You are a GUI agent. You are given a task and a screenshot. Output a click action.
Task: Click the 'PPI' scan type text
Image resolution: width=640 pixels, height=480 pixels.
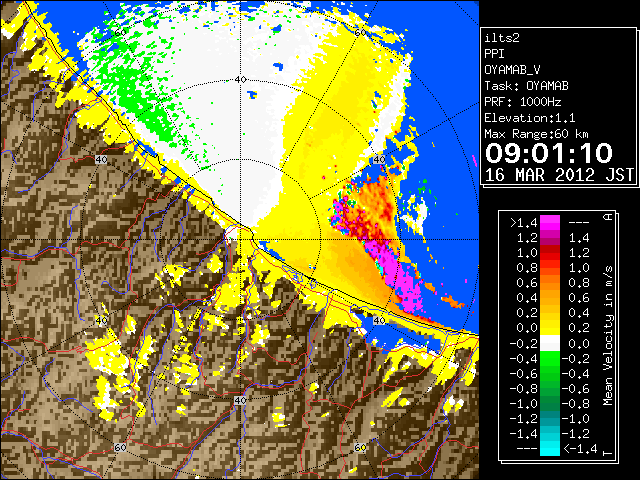click(494, 54)
